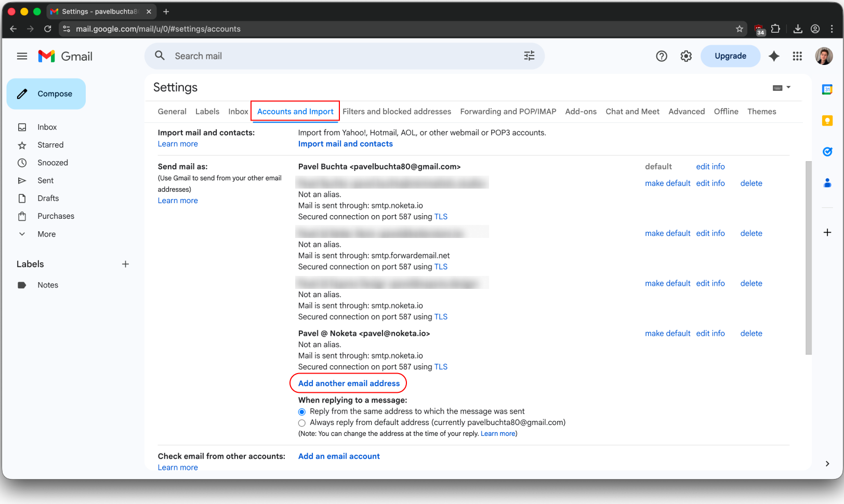This screenshot has height=504, width=844.
Task: Select 'Always reply from default address' option
Action: [x=302, y=423]
